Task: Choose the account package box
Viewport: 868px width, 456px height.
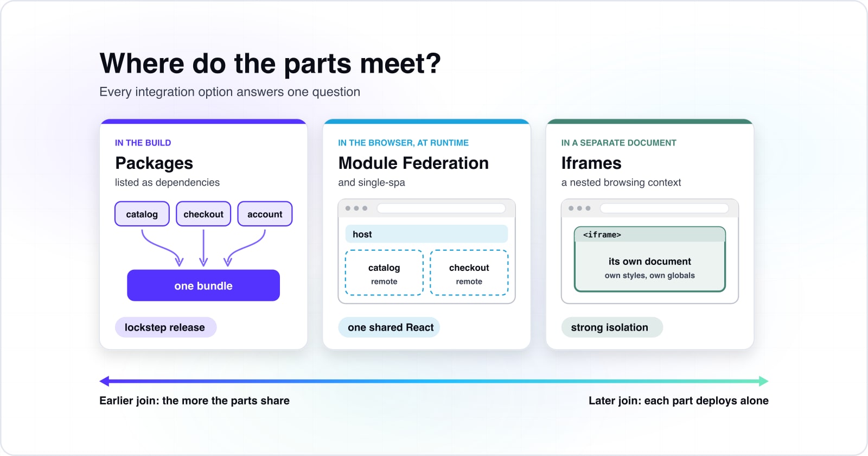Action: pyautogui.click(x=265, y=214)
